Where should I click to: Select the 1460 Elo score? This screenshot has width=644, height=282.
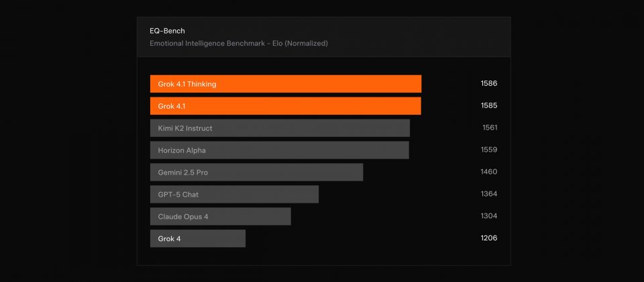[x=488, y=173]
